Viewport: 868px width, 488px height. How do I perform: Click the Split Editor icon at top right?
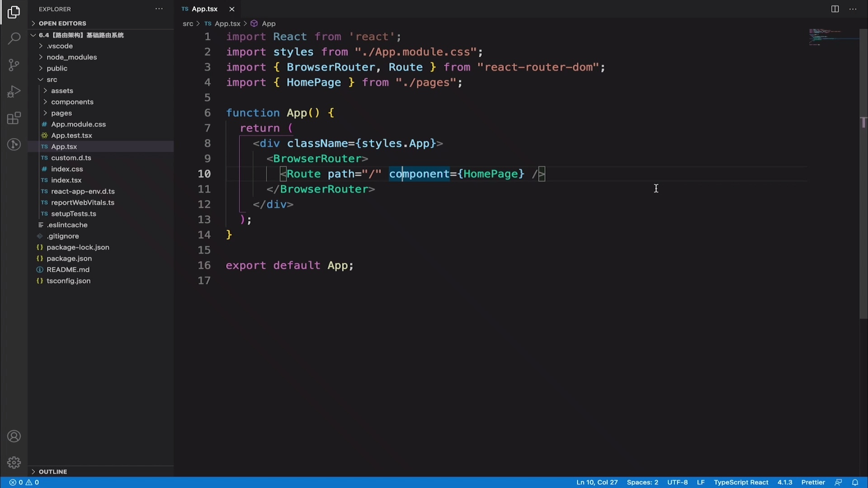pyautogui.click(x=834, y=9)
